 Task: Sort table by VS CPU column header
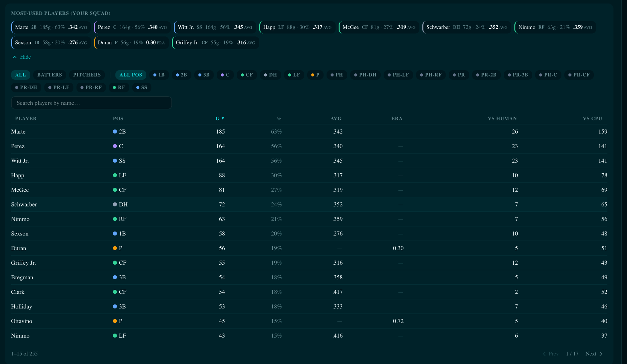pos(592,118)
